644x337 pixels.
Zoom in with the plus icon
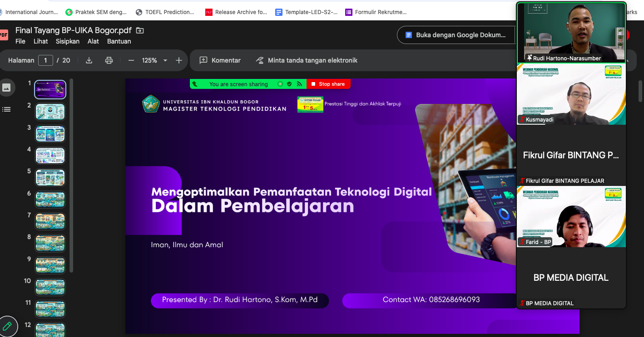(179, 60)
